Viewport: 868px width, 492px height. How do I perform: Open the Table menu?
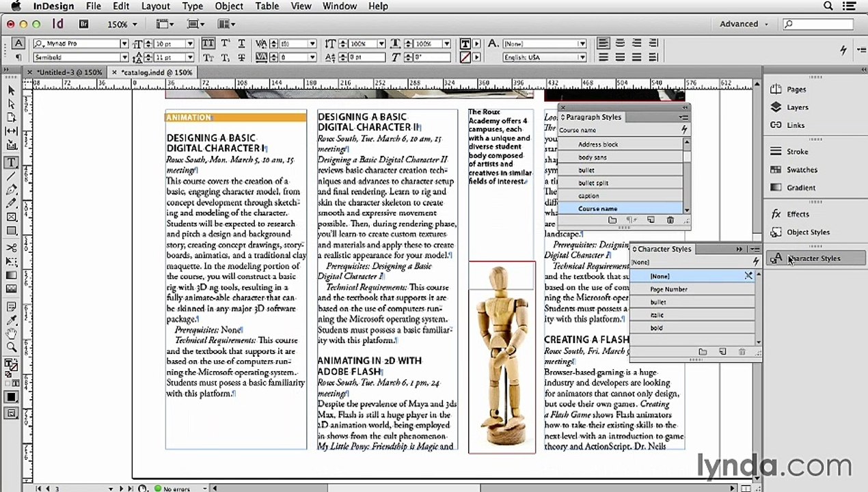[x=267, y=6]
